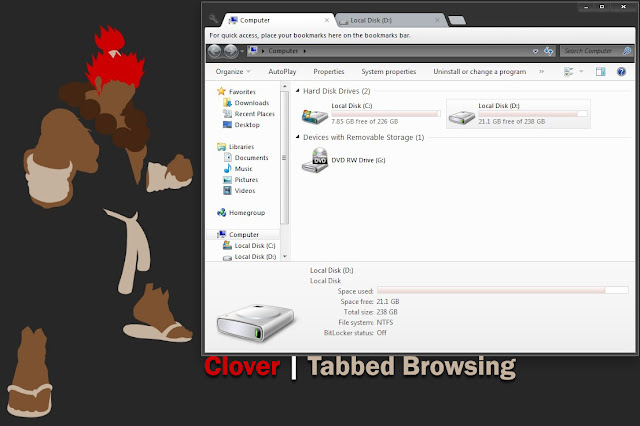Open the address bar history dropdown
Image resolution: width=640 pixels, height=426 pixels.
click(x=535, y=51)
